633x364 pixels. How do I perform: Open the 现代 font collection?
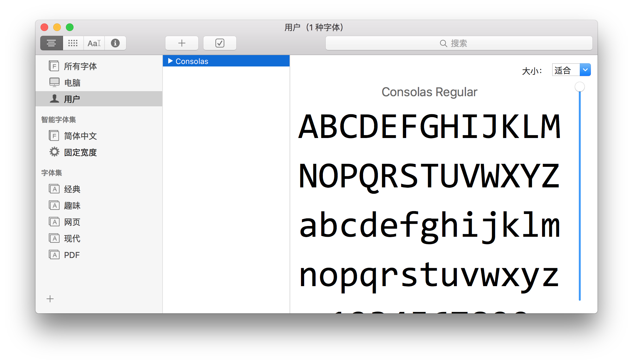tap(99, 238)
